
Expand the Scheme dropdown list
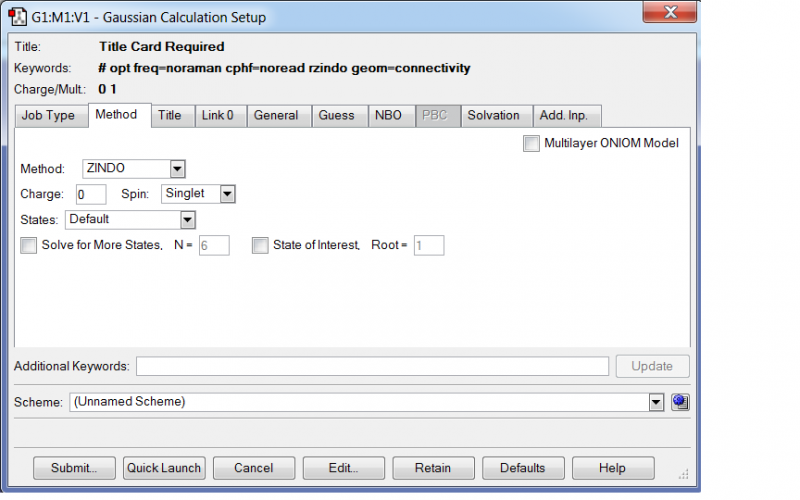point(656,403)
